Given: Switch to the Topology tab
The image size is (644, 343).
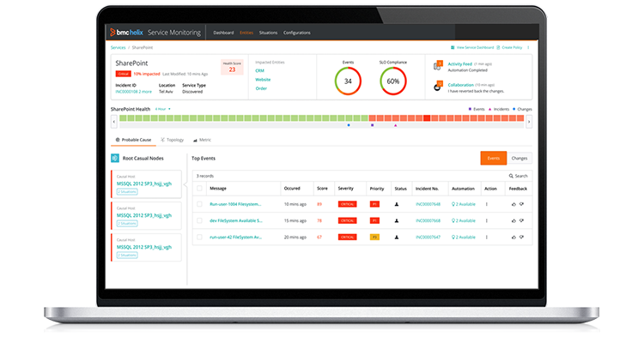Looking at the screenshot, I should tap(172, 140).
